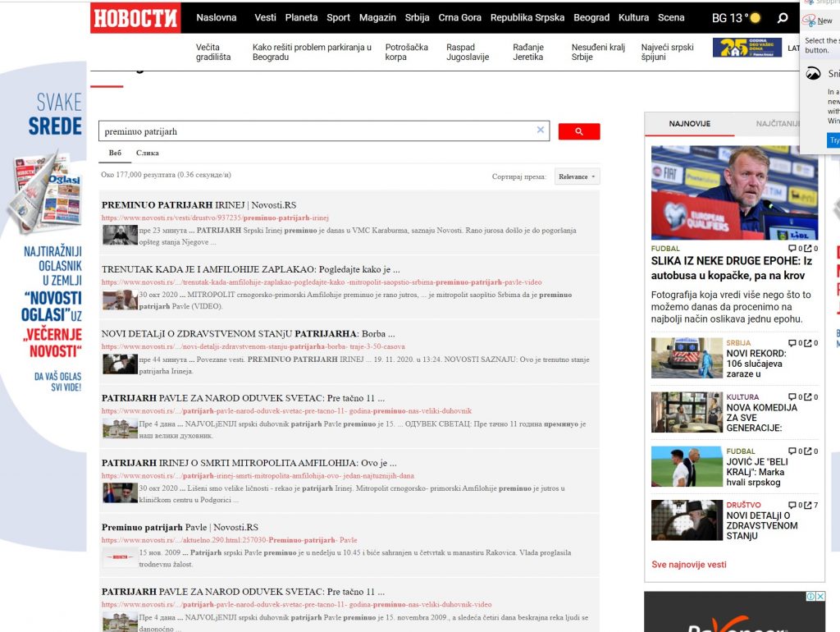Click the 25 godina anniversary banner
Image resolution: width=840 pixels, height=632 pixels.
click(746, 48)
